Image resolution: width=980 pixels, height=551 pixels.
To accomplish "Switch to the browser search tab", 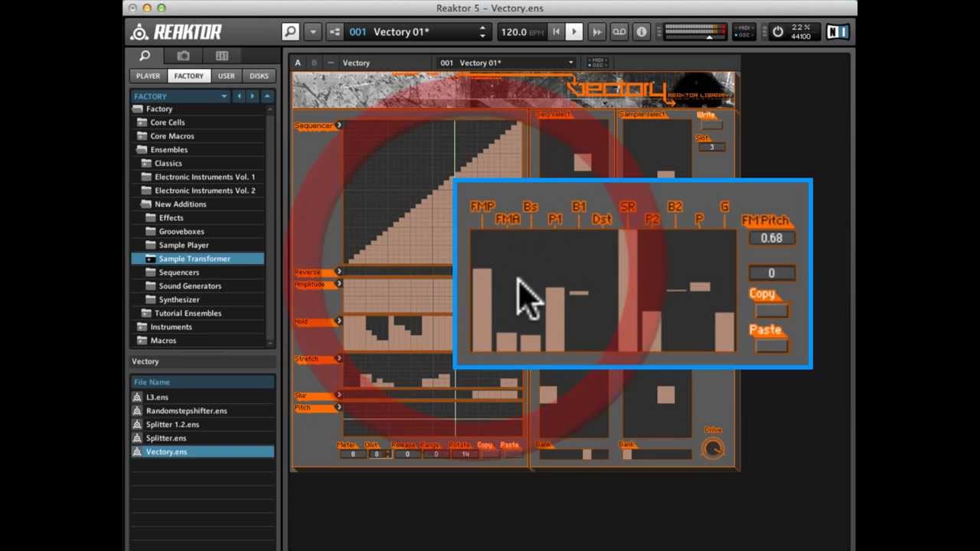I will (145, 56).
